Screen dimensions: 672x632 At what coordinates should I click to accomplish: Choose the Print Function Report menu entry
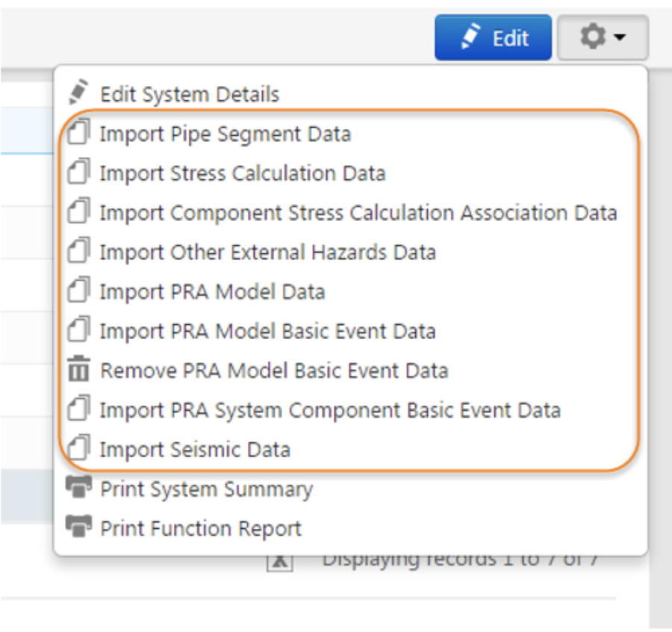[201, 528]
